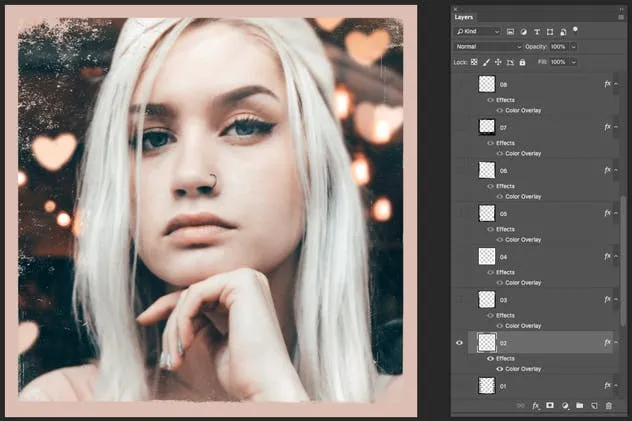Open the Layers panel menu
Screen dimensions: 632x421
click(x=622, y=17)
